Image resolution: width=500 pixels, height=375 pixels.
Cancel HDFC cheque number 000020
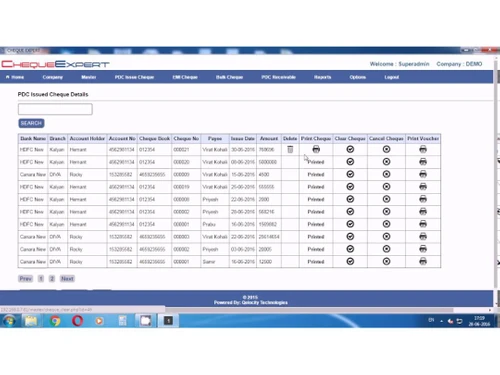tap(386, 162)
